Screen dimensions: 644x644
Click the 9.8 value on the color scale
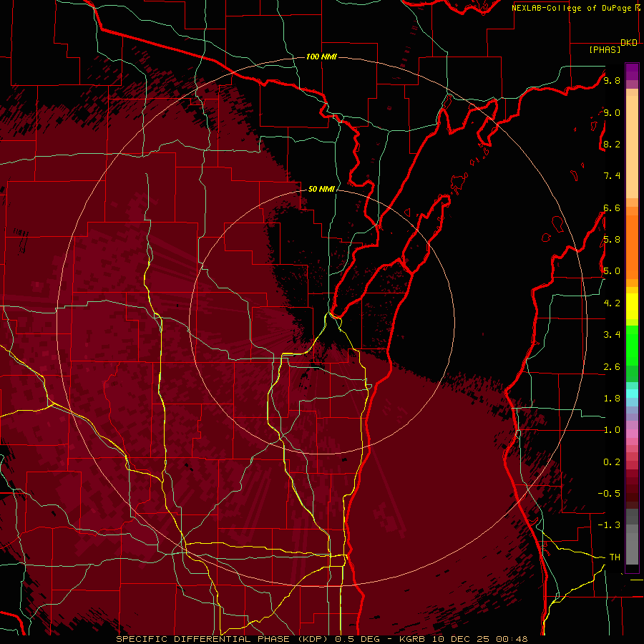click(x=612, y=80)
